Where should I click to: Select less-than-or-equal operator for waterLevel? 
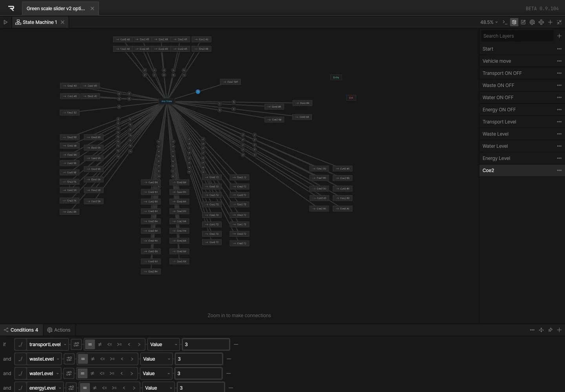[102, 374]
